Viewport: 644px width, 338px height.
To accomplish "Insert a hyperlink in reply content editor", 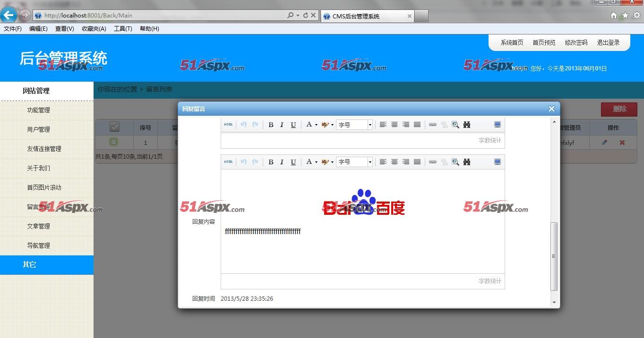I will coord(433,162).
